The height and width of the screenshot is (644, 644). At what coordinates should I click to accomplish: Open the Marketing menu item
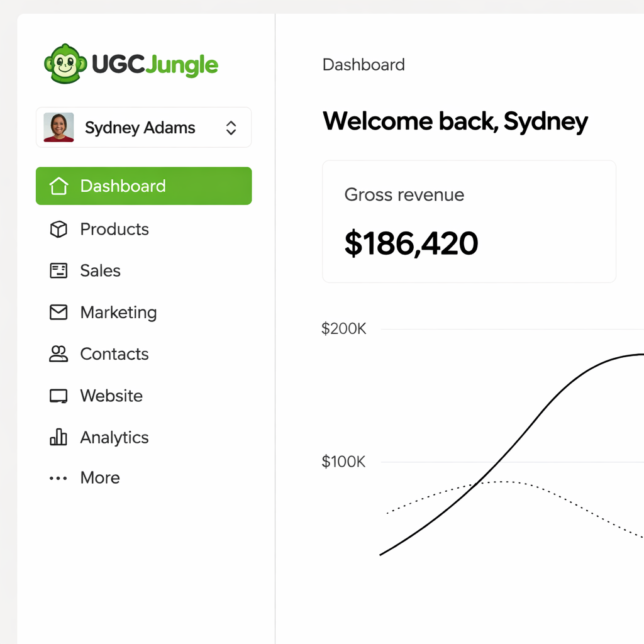(118, 312)
